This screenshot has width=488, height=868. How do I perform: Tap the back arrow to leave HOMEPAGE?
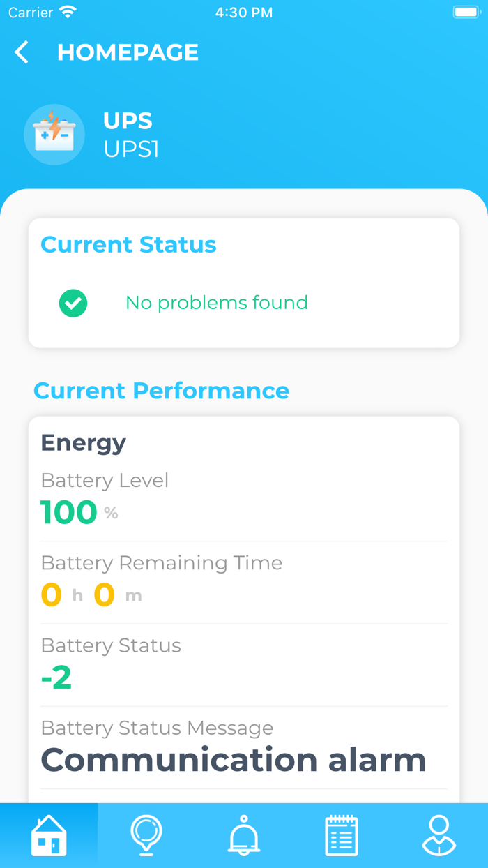(21, 52)
